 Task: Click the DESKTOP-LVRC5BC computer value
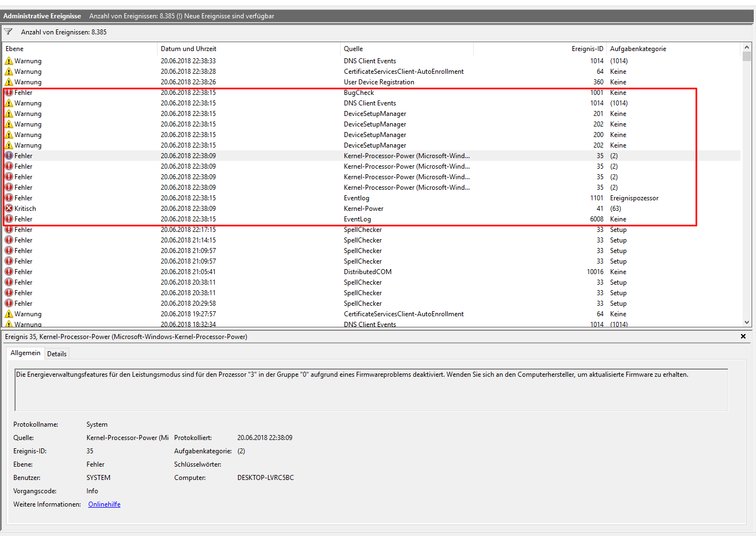266,478
